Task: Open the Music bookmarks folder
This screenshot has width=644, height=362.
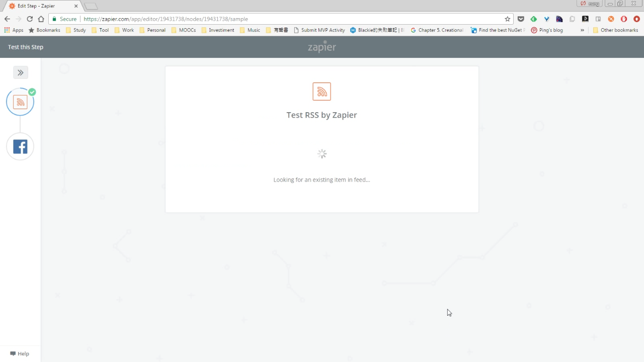Action: [250, 30]
